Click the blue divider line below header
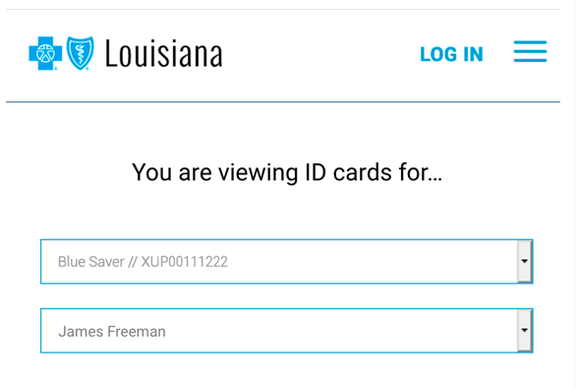576x389 pixels. [283, 102]
